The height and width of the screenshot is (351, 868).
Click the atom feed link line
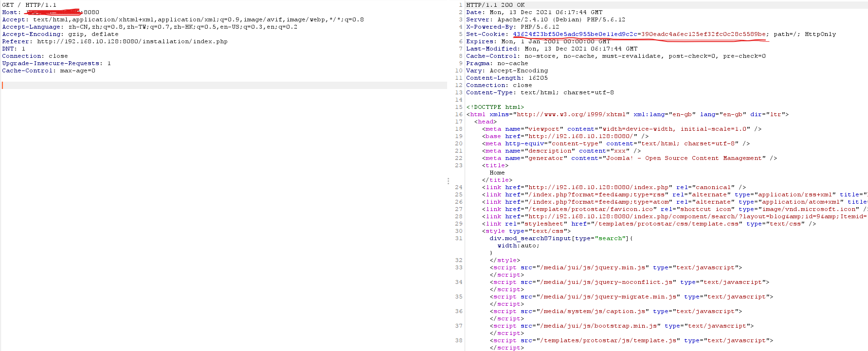[x=675, y=202]
